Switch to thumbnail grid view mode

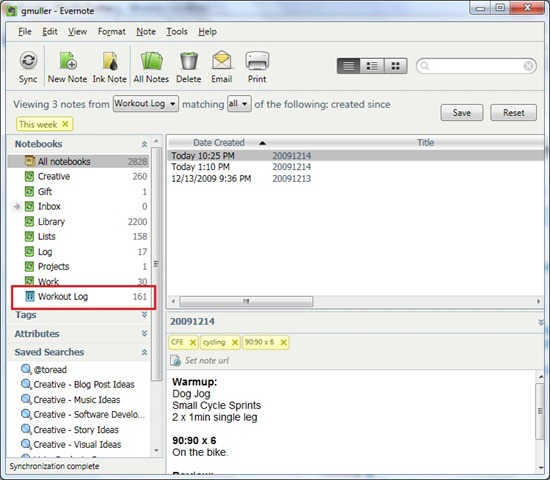[x=395, y=66]
